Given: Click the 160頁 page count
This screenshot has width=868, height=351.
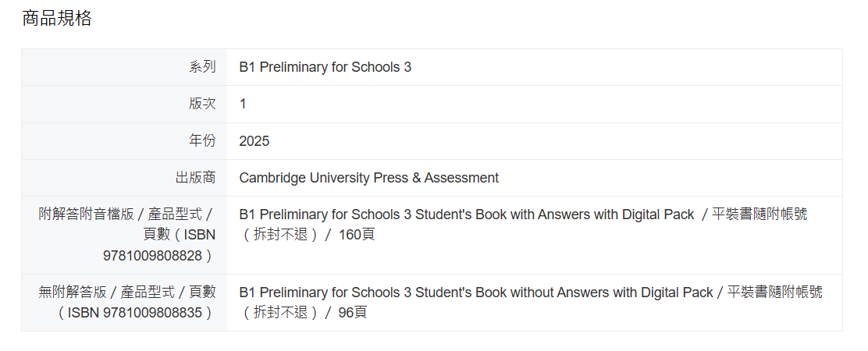Looking at the screenshot, I should point(357,234).
